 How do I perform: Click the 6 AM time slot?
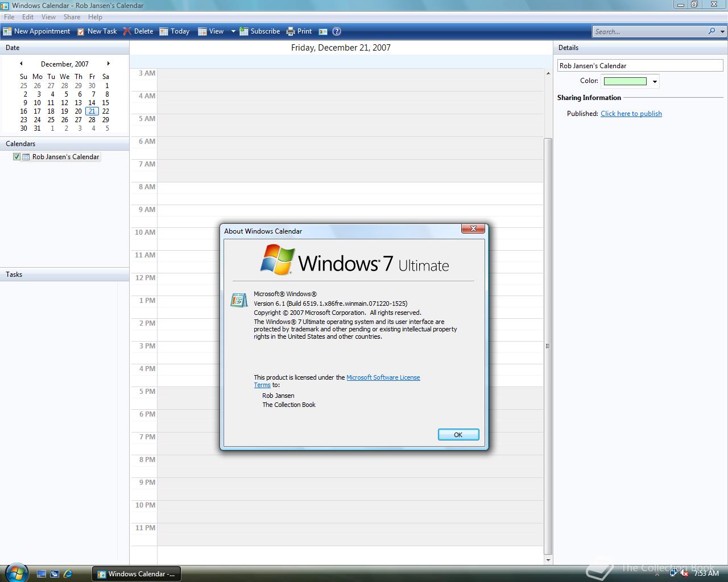click(x=350, y=148)
